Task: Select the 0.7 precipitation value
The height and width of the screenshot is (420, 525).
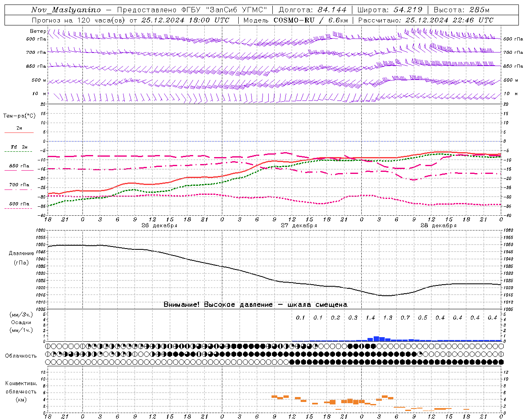Action: (405, 318)
